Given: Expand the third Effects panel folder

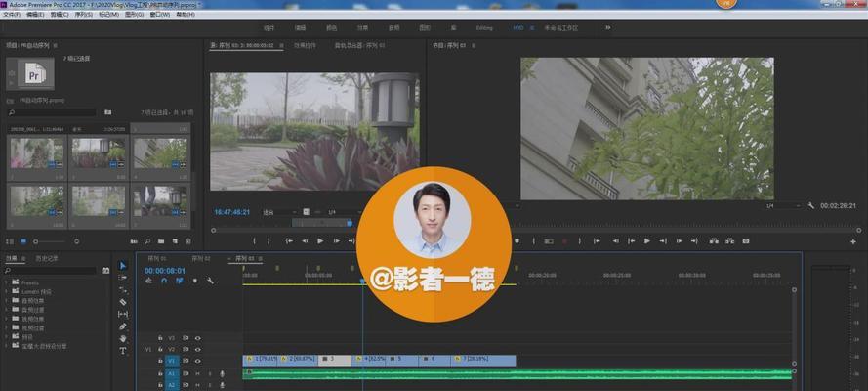Looking at the screenshot, I should click(7, 300).
